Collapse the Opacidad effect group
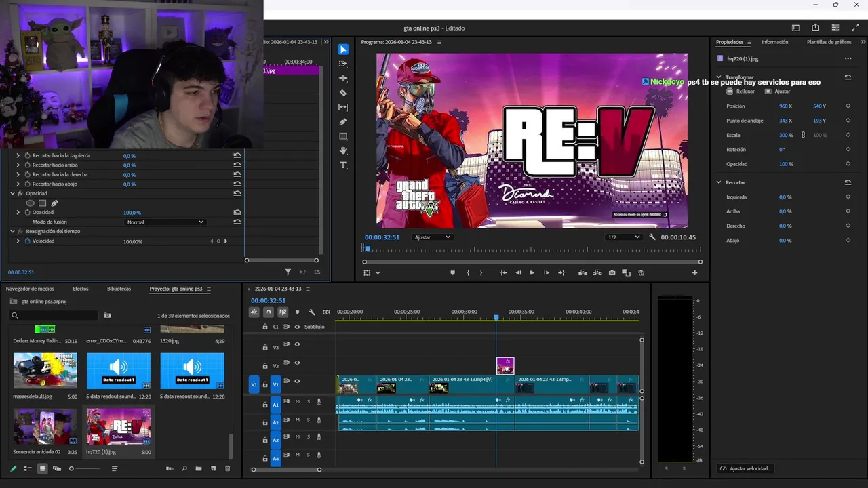The image size is (868, 488). click(x=12, y=193)
